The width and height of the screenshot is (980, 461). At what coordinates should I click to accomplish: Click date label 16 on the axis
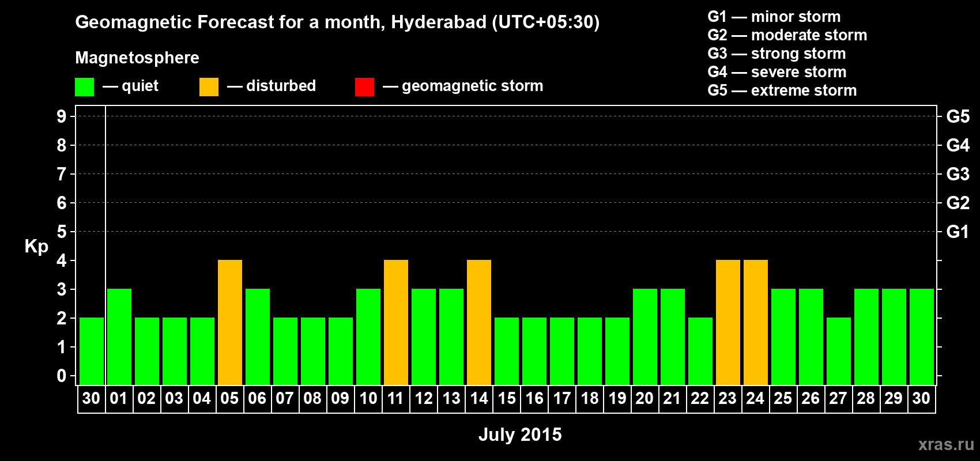click(534, 399)
